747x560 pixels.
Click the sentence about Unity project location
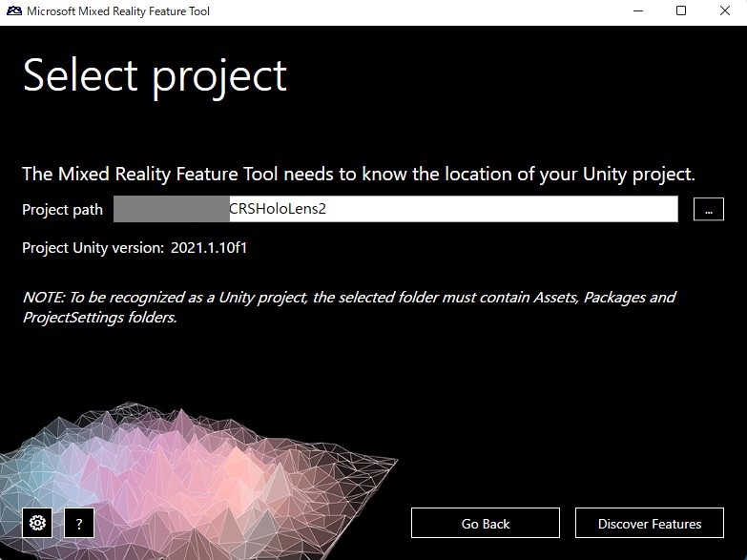(359, 175)
